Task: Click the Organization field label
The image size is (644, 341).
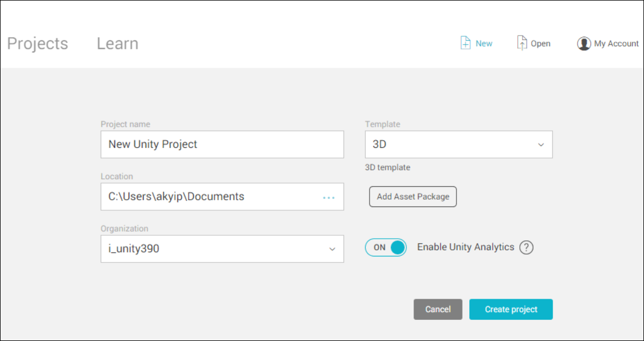Action: 125,229
